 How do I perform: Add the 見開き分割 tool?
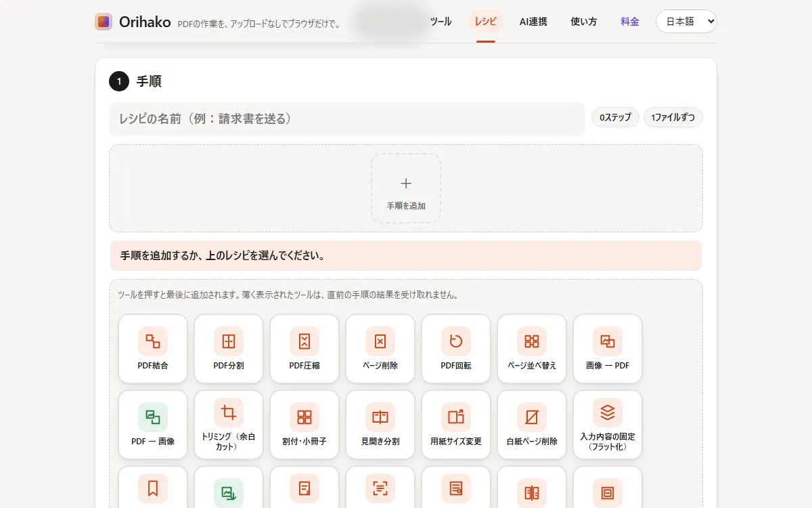380,425
